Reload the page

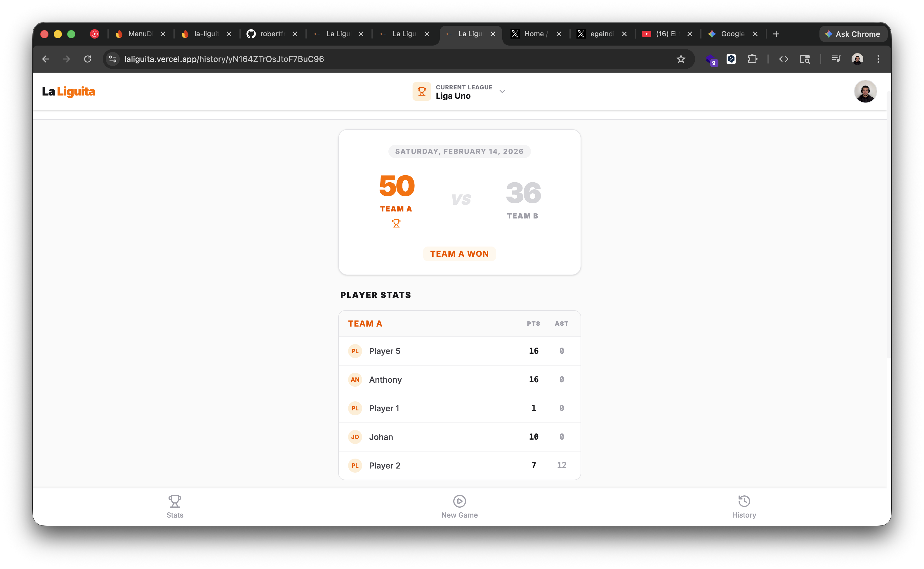pyautogui.click(x=88, y=59)
